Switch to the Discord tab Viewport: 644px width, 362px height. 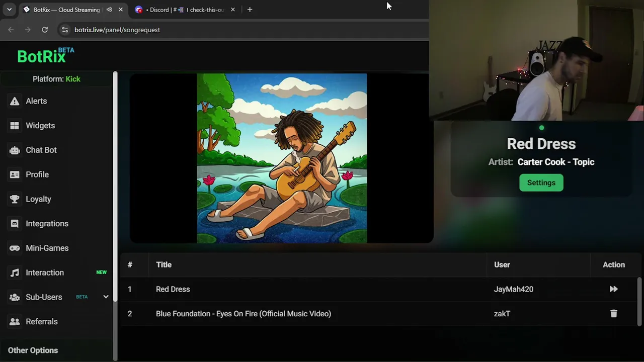click(185, 10)
